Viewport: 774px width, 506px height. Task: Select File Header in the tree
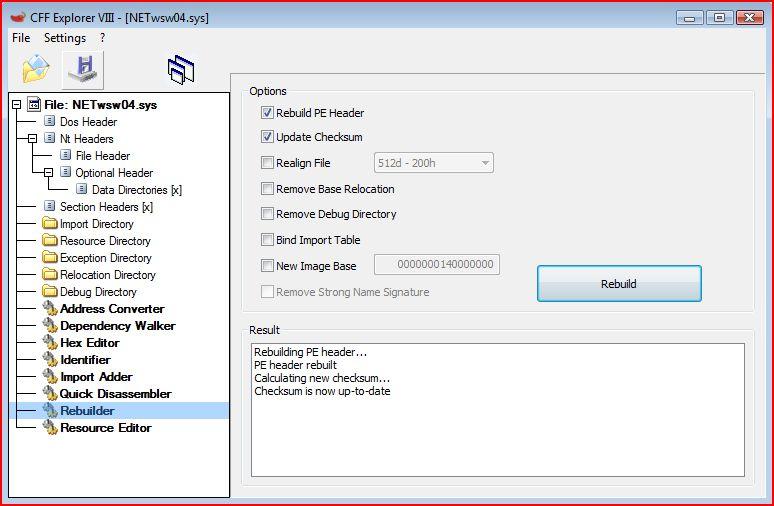click(x=103, y=156)
